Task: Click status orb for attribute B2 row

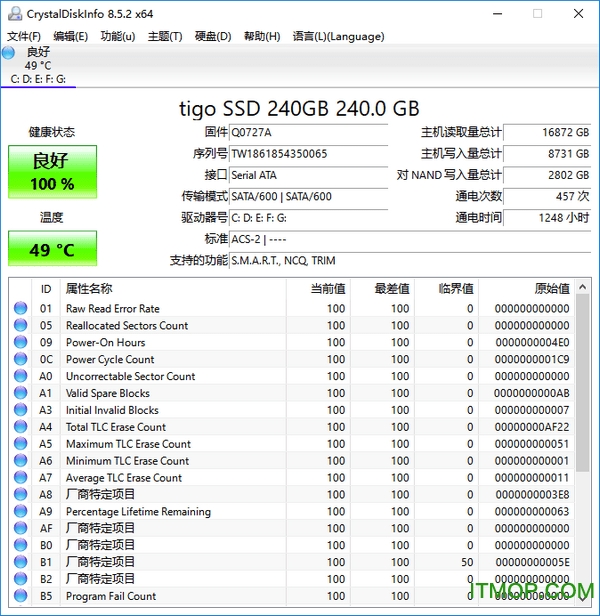Action: point(20,579)
